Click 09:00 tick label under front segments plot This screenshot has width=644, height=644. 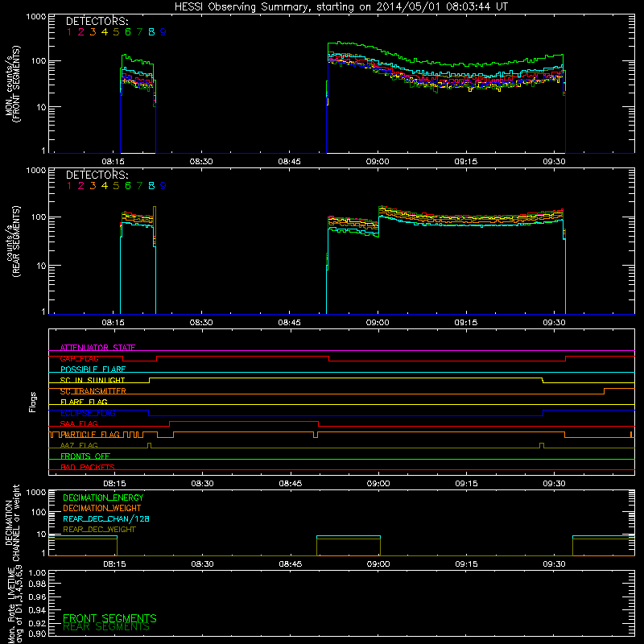[378, 162]
